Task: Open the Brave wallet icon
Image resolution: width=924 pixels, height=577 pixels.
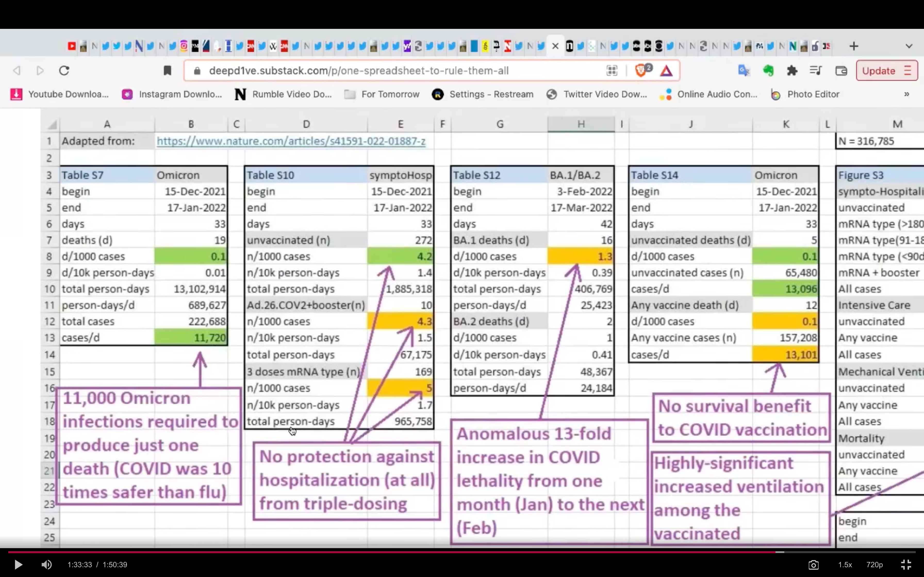Action: pyautogui.click(x=841, y=71)
